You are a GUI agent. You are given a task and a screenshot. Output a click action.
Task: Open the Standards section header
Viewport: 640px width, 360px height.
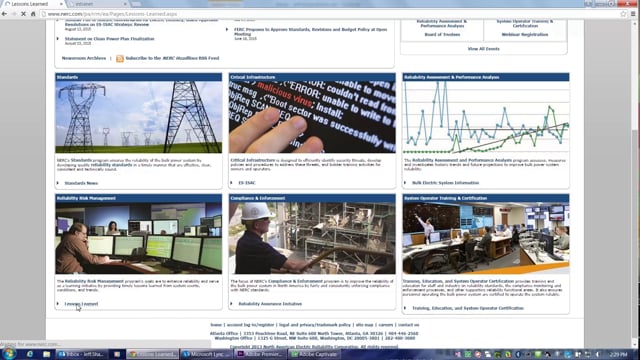click(138, 77)
